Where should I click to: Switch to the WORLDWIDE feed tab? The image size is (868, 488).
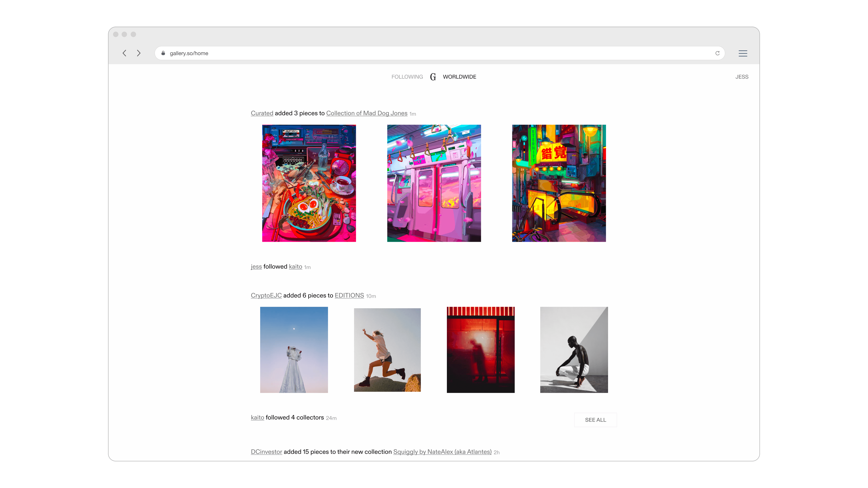[459, 77]
